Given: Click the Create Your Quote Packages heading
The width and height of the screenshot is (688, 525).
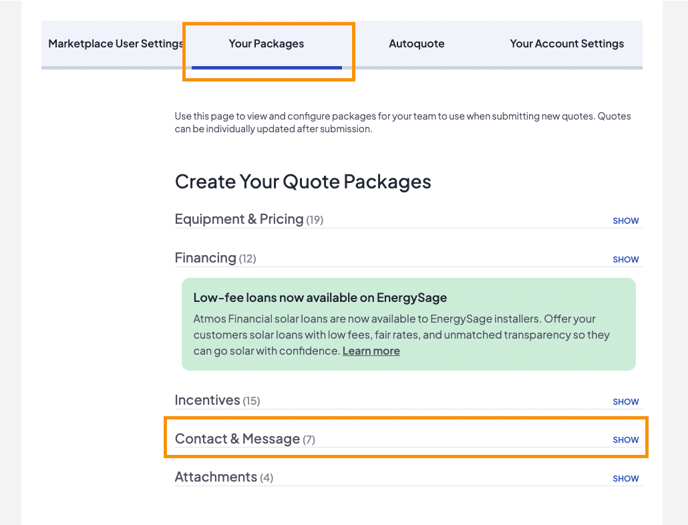Looking at the screenshot, I should point(303,182).
